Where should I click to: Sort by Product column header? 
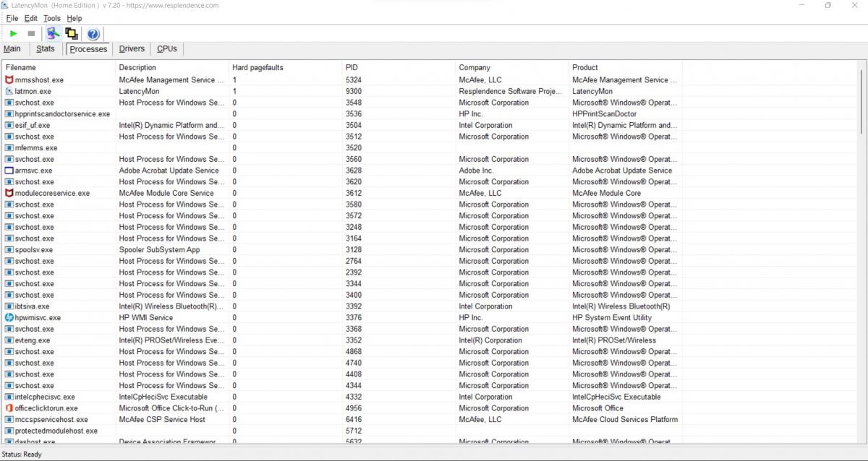point(626,67)
